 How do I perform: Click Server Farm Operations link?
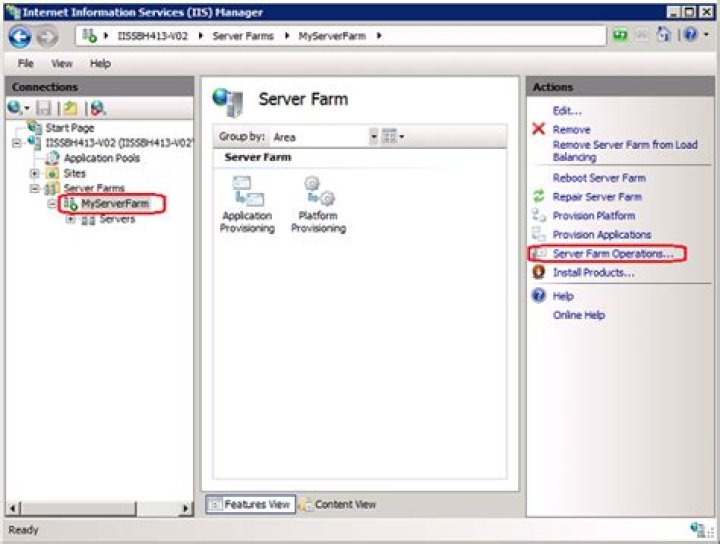pos(612,254)
